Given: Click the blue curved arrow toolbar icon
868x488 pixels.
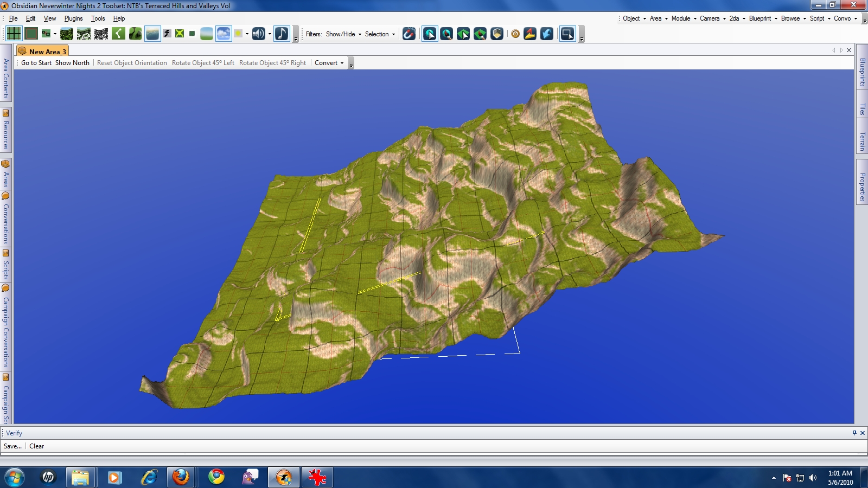Looking at the screenshot, I should [x=547, y=34].
